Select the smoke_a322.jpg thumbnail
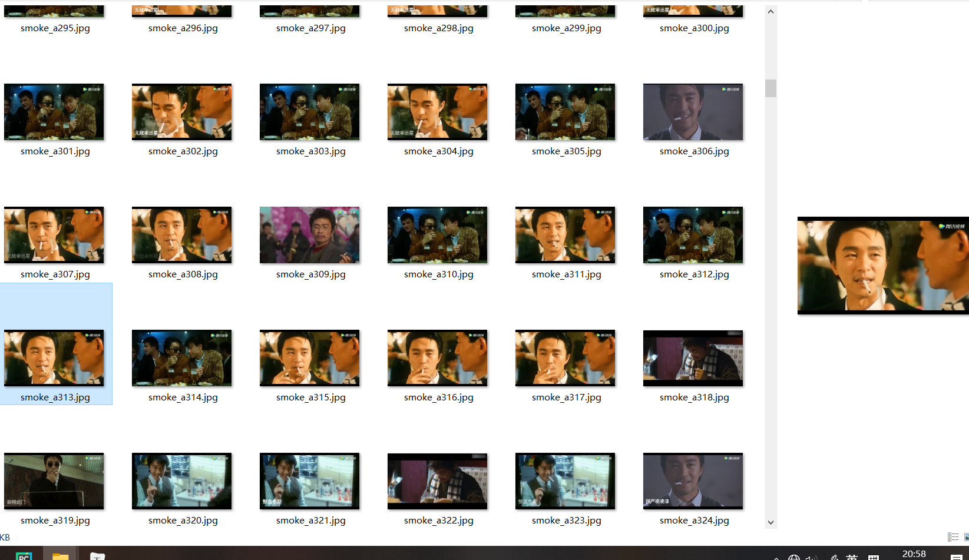 (438, 481)
